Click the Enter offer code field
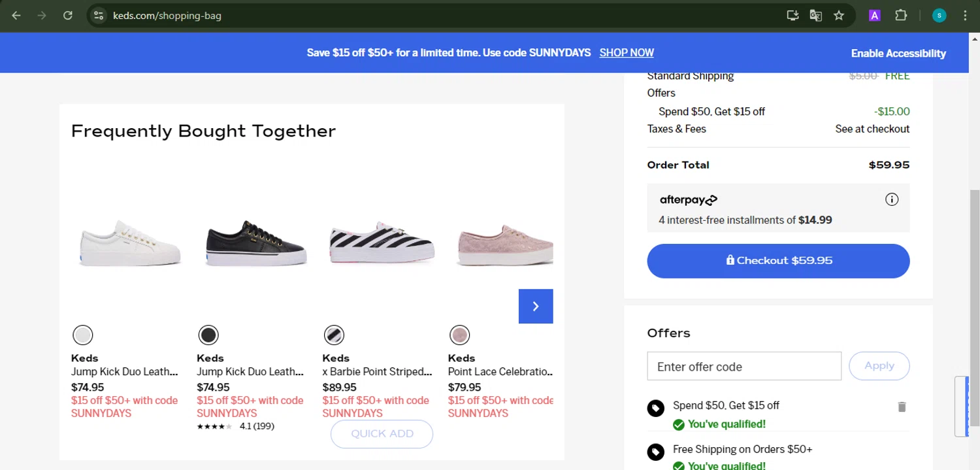 pos(744,366)
